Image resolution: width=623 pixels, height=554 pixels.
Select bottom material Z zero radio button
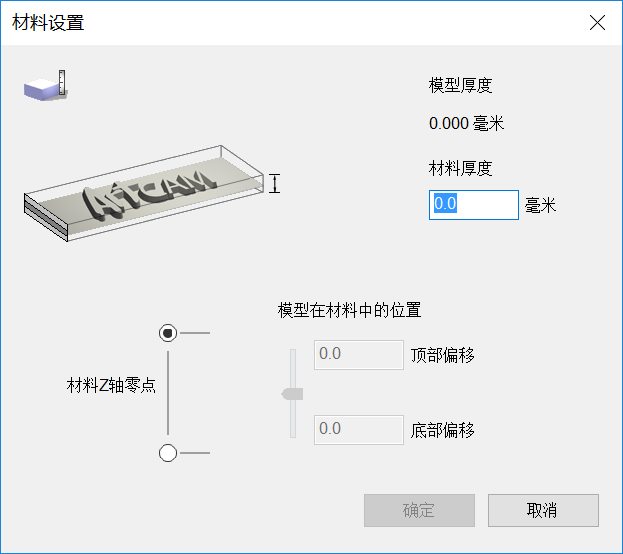click(168, 453)
